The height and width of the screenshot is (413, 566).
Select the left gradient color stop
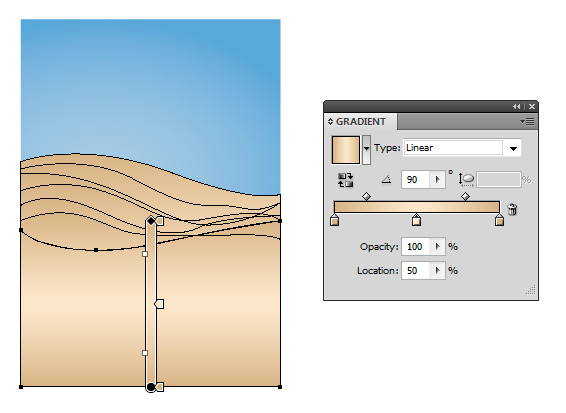pos(335,219)
